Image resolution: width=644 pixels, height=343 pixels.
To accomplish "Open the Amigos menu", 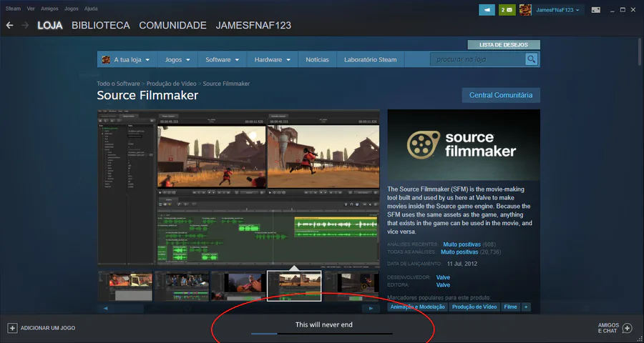I will (x=49, y=9).
